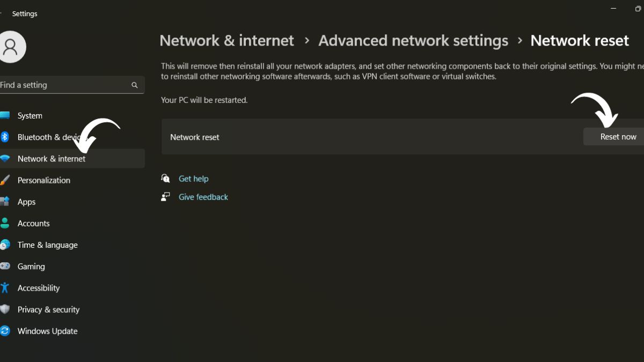Click the Get help link

(x=194, y=178)
